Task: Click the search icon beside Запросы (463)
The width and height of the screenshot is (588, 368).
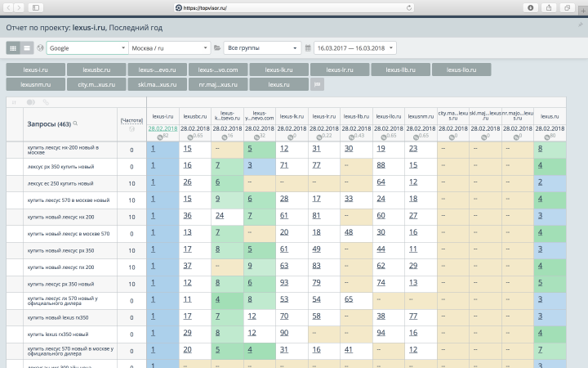Action: pos(75,123)
